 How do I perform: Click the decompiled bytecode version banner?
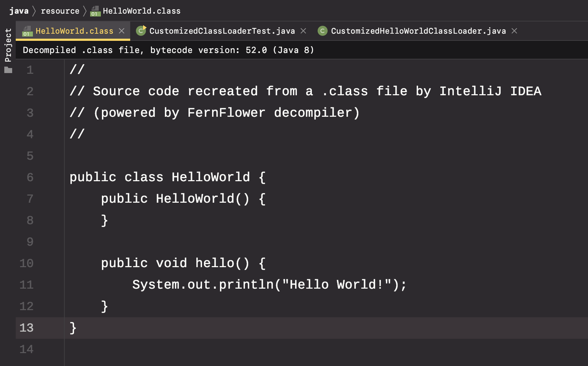(168, 50)
